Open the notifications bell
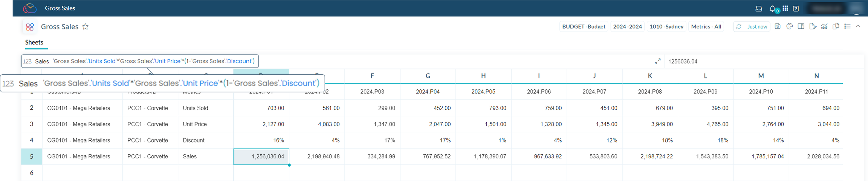 (772, 9)
